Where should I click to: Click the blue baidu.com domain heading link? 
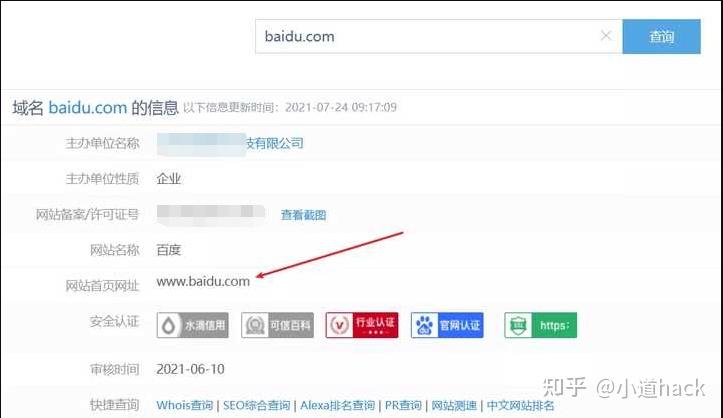[88, 108]
